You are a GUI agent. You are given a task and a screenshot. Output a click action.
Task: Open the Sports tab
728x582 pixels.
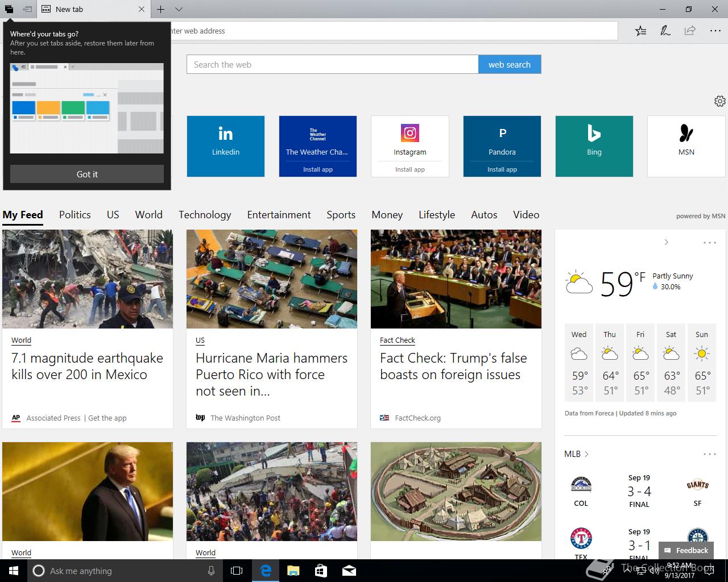point(341,215)
